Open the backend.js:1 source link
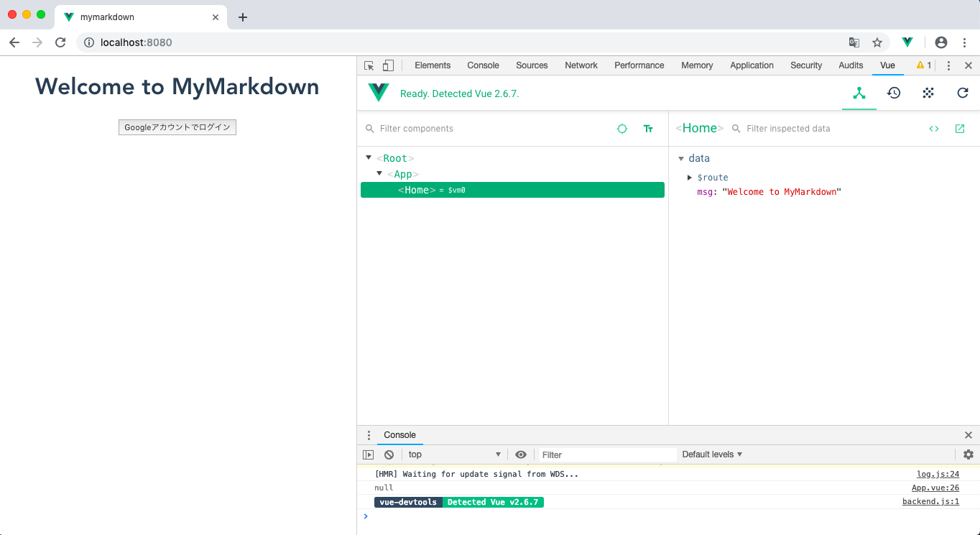980x535 pixels. click(x=930, y=502)
